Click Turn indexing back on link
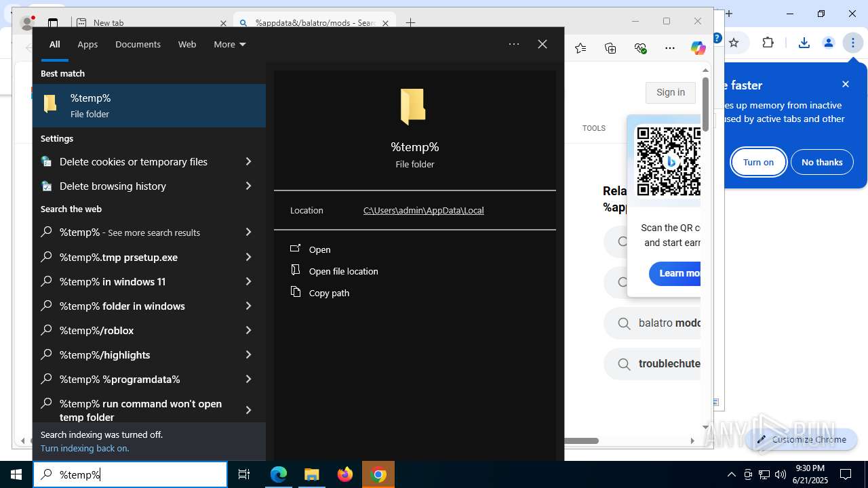 pyautogui.click(x=85, y=448)
